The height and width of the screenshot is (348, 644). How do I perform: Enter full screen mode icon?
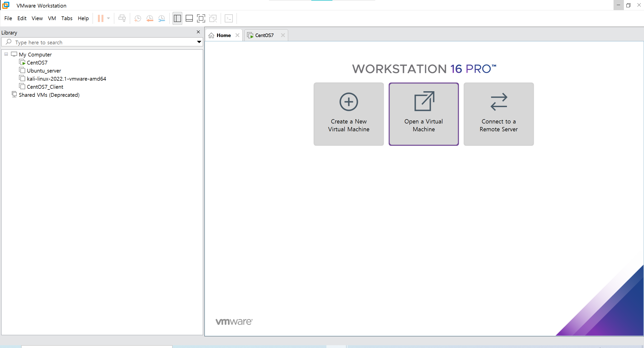click(x=201, y=18)
